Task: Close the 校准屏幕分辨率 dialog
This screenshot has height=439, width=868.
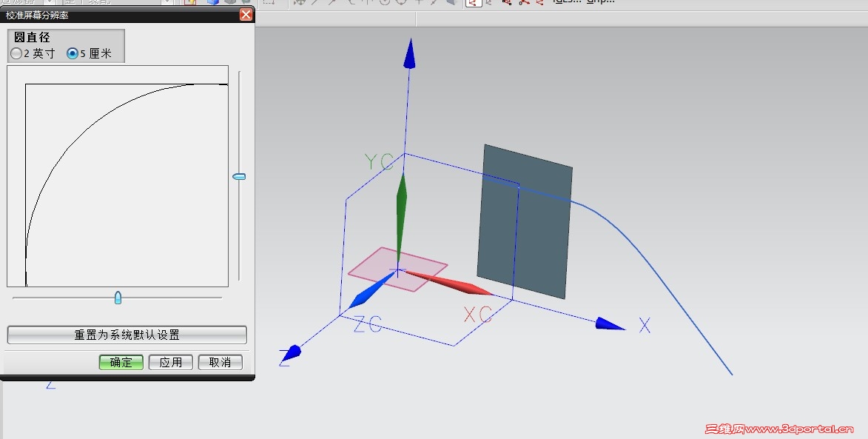Action: pyautogui.click(x=246, y=15)
